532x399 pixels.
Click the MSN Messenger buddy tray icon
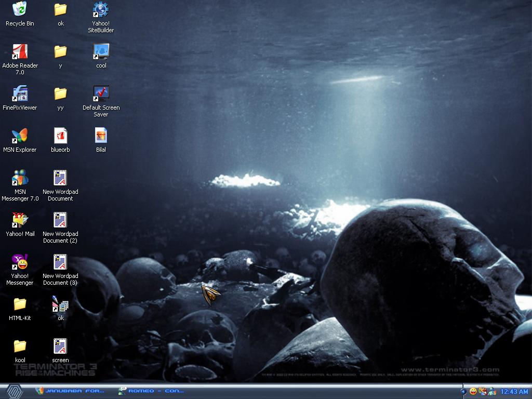click(x=492, y=391)
